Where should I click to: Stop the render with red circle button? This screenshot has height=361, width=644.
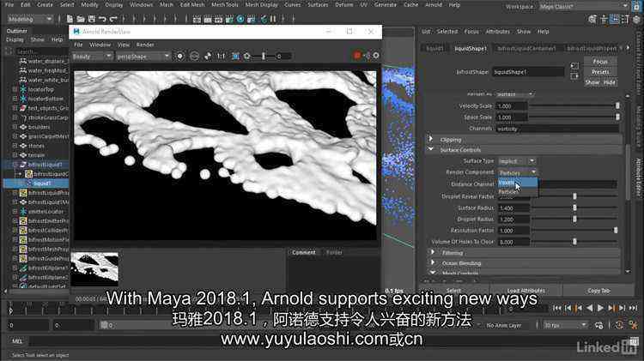click(357, 56)
